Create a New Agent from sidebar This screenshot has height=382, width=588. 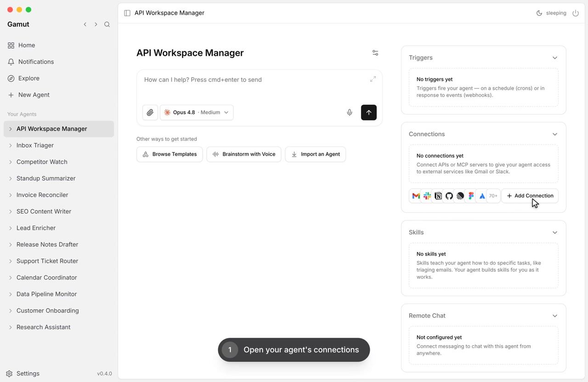tap(59, 95)
